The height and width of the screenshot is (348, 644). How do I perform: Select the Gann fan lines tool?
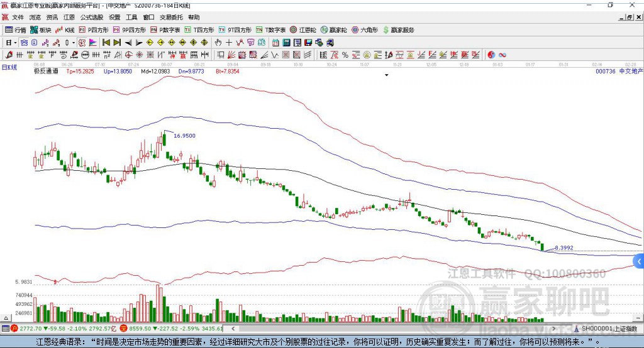[231, 55]
